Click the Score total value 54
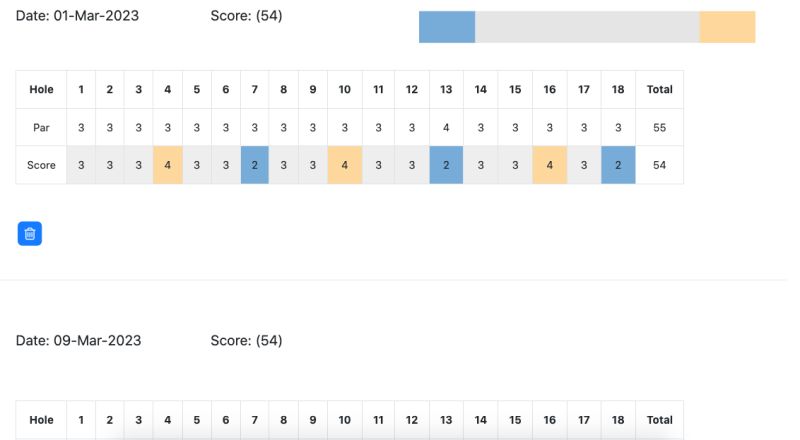 pos(660,165)
